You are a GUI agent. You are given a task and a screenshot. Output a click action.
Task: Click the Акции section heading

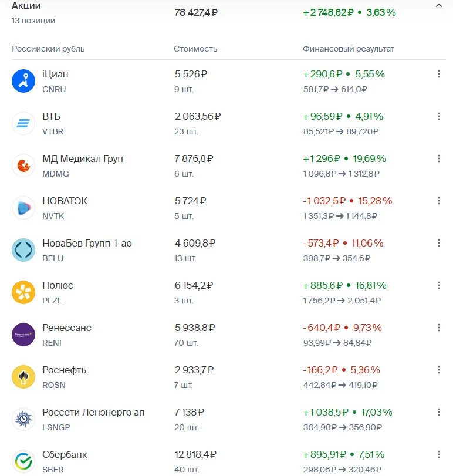coord(26,5)
